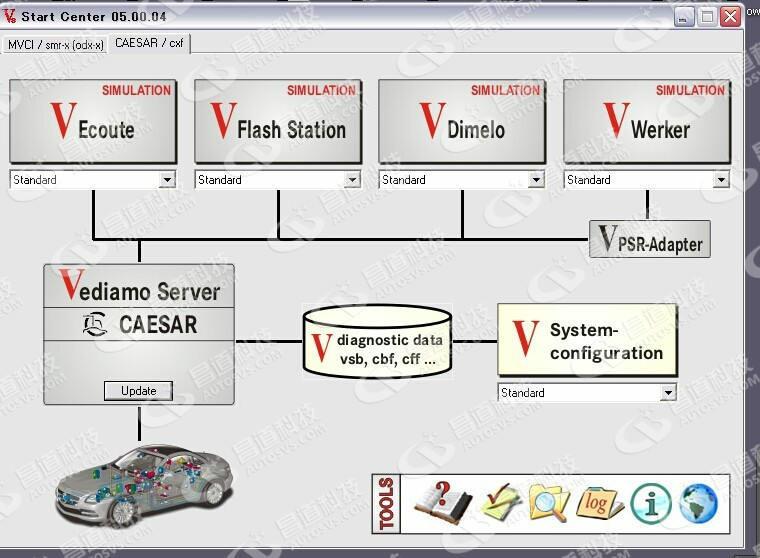760x558 pixels.
Task: Open the folder search magnifier tool
Action: coord(548,502)
